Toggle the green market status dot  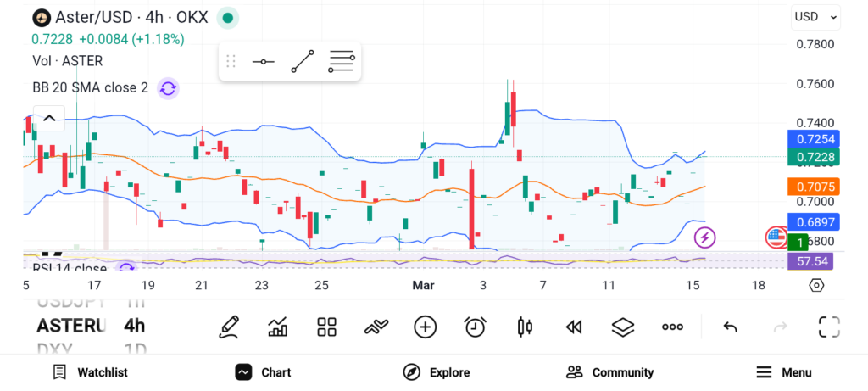tap(226, 17)
